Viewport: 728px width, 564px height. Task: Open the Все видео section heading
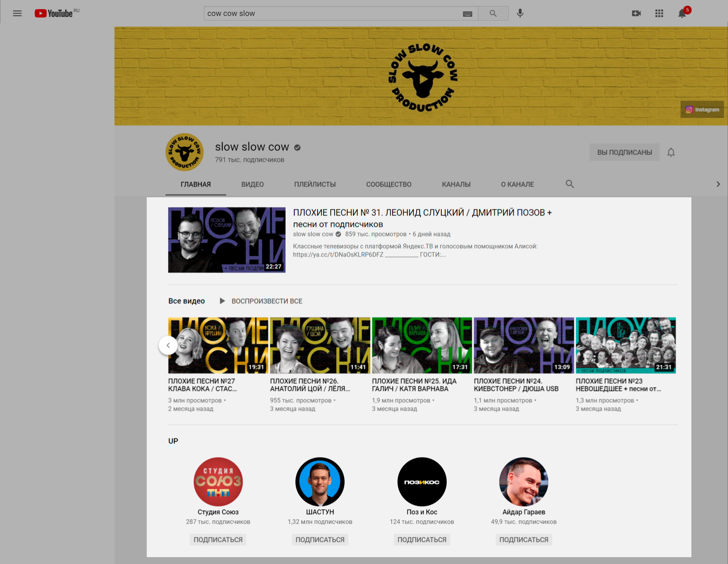(186, 301)
